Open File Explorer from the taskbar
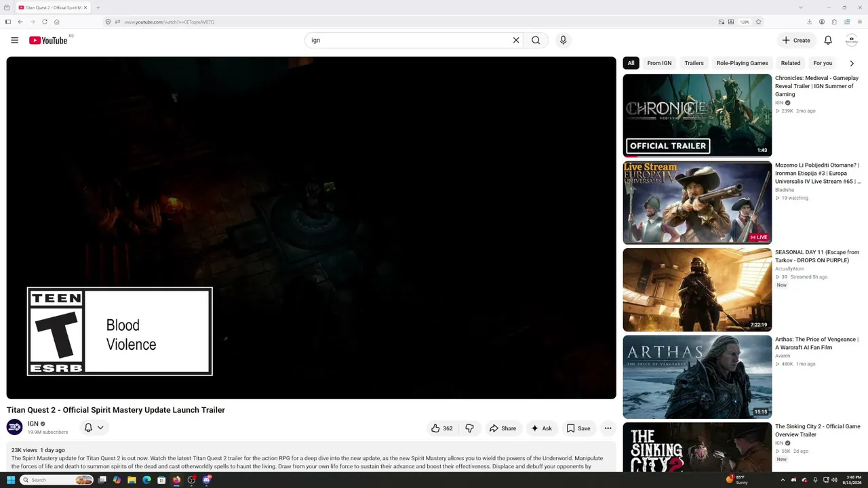Image resolution: width=868 pixels, height=488 pixels. click(x=132, y=480)
